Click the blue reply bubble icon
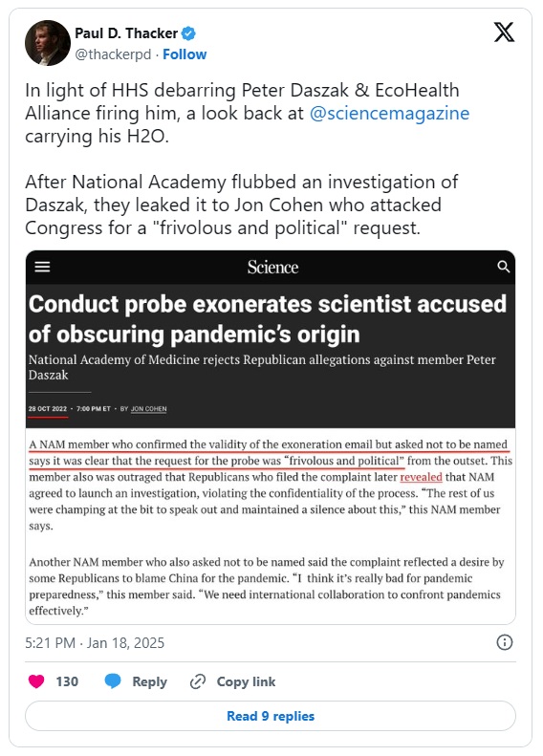Image resolution: width=543 pixels, height=756 pixels. (113, 681)
